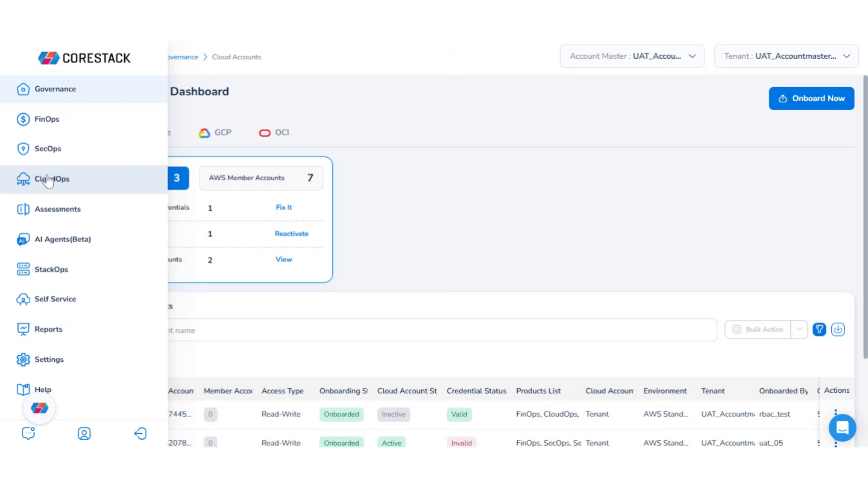Click the Invalid credential badge
Viewport: 868px width, 488px height.
[462, 443]
